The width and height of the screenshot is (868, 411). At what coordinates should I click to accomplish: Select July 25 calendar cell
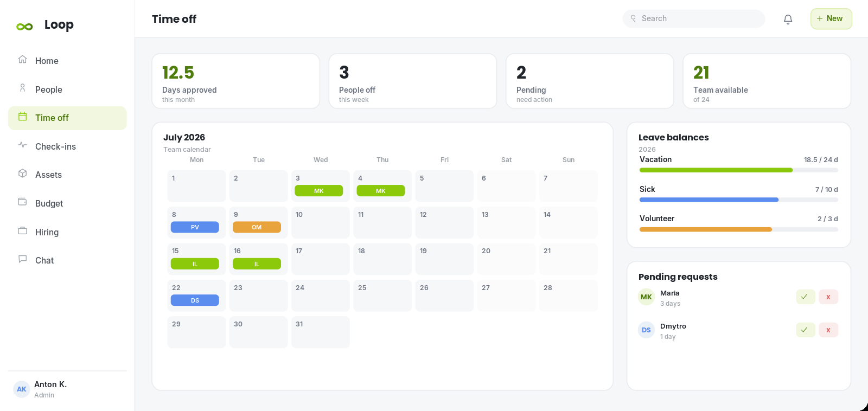pos(382,296)
